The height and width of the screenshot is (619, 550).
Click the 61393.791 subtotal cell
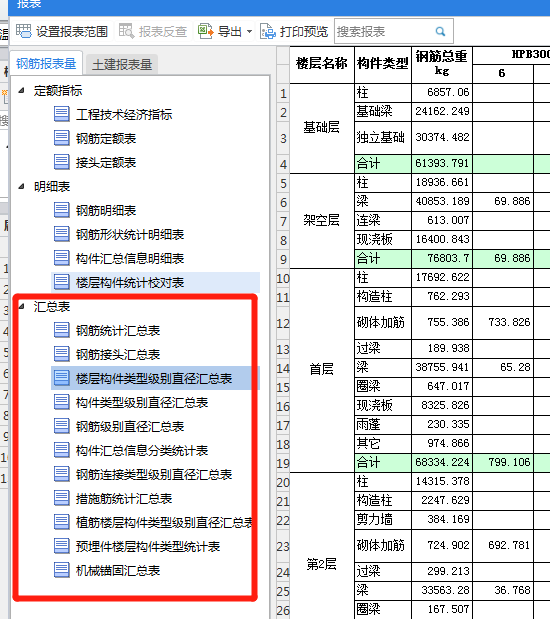[x=441, y=163]
